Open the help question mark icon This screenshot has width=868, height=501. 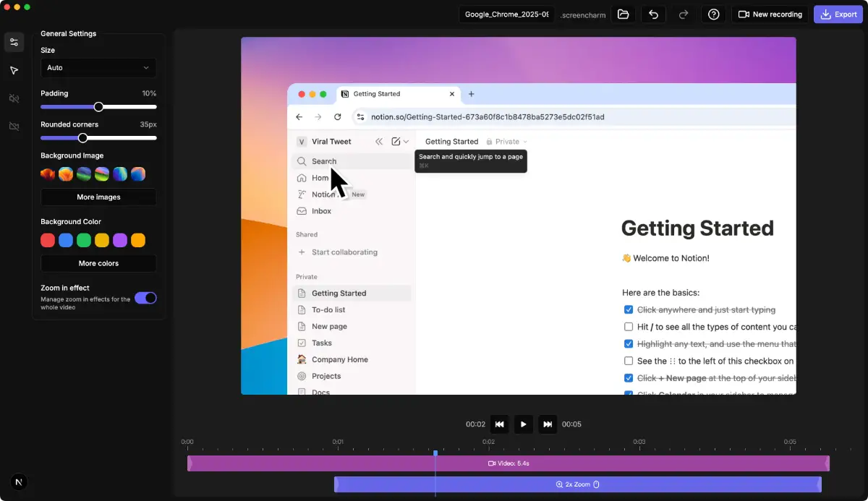pos(713,14)
